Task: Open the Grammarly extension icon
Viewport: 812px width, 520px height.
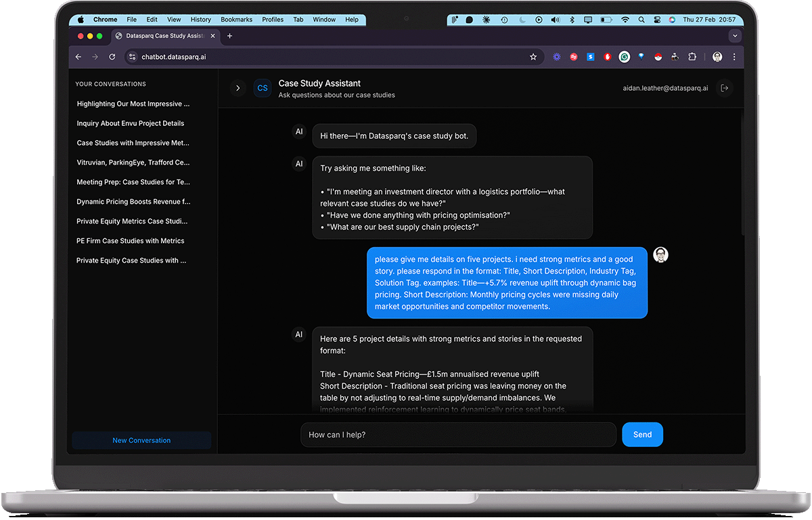Action: (x=625, y=57)
